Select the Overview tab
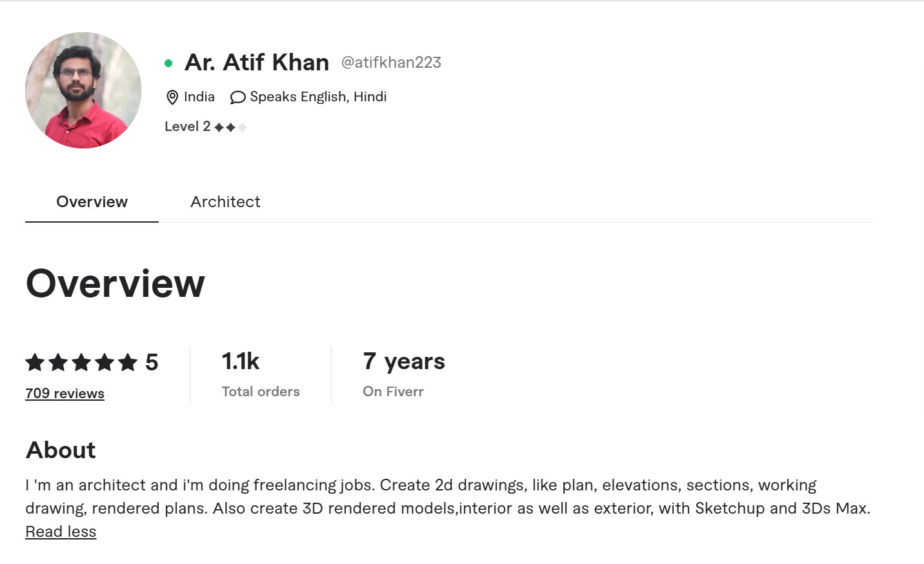Screen dimensions: 924x564 92,202
